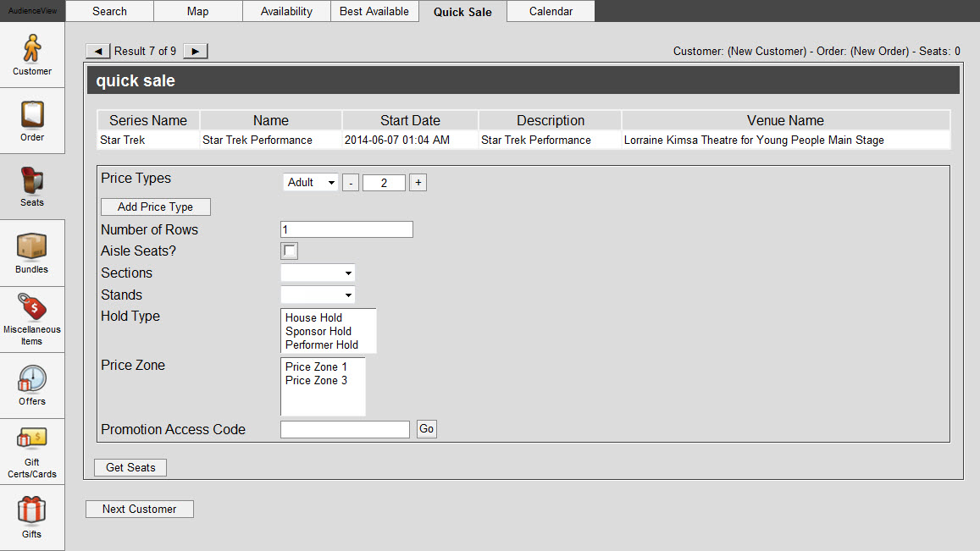980x551 pixels.
Task: Click the Name column header
Action: [x=271, y=120]
